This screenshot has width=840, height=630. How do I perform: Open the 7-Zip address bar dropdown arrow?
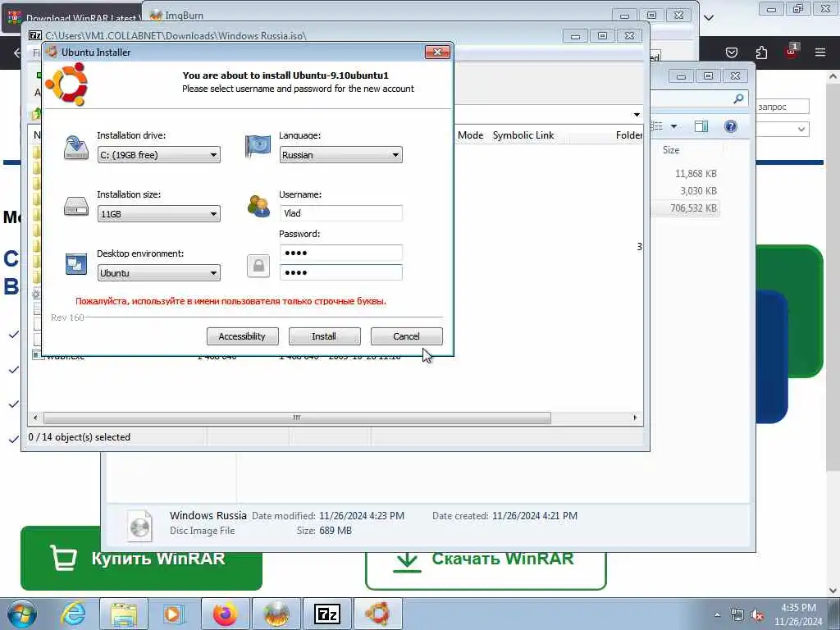click(637, 115)
